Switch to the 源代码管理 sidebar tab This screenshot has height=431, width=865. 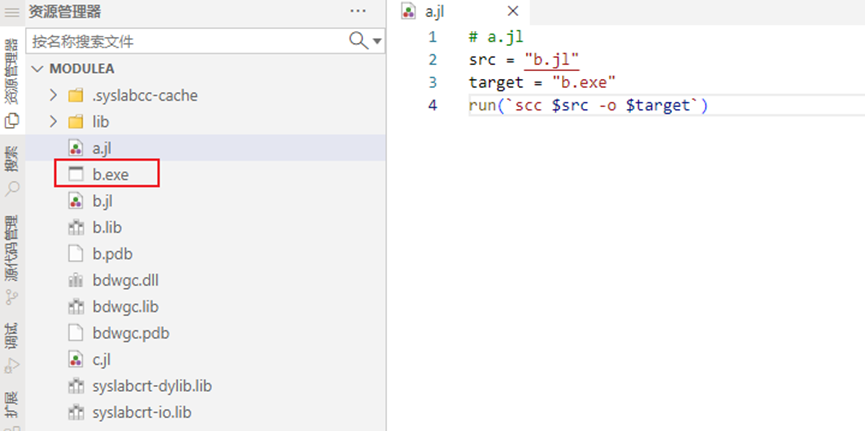[12, 260]
